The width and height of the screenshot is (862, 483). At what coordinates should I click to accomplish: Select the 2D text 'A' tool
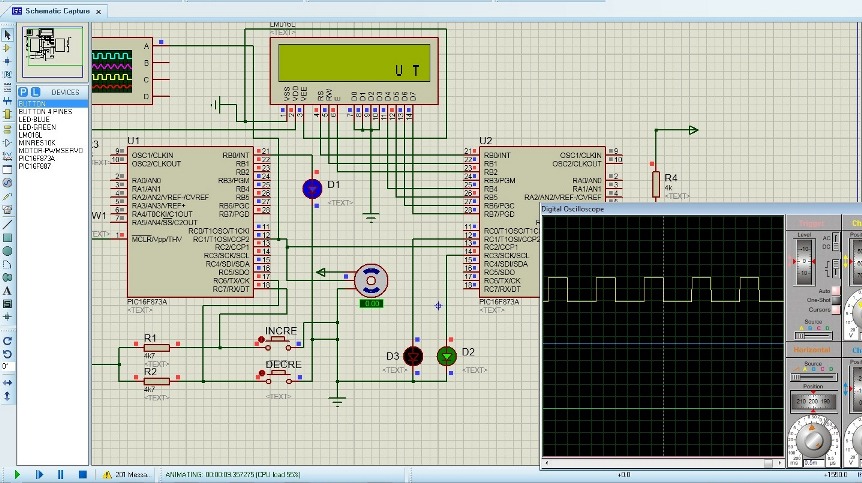pyautogui.click(x=7, y=290)
